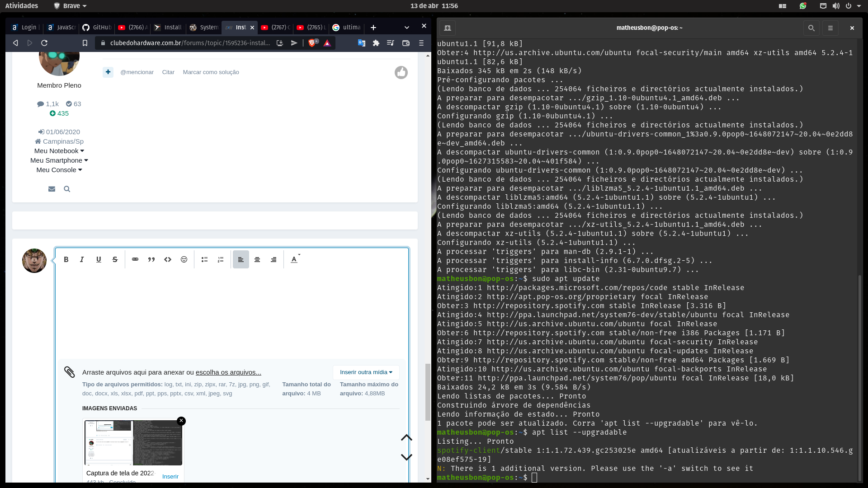Screen dimensions: 868x488
Task: Reload the current page
Action: coord(44,43)
